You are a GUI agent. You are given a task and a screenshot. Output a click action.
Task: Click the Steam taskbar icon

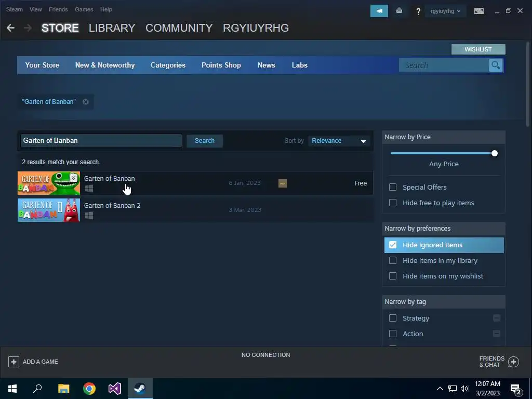point(140,389)
